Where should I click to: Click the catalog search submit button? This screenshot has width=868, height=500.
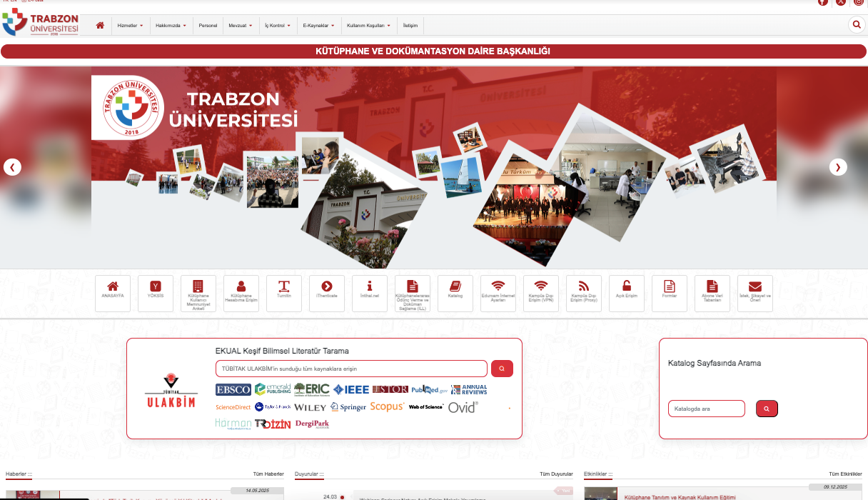[x=767, y=409]
